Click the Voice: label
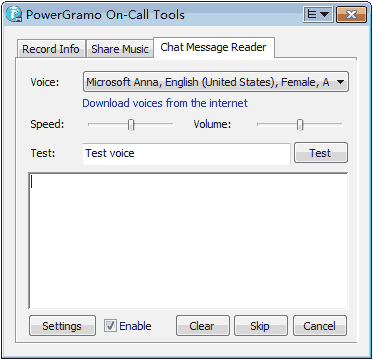This screenshot has height=360, width=373. (45, 82)
